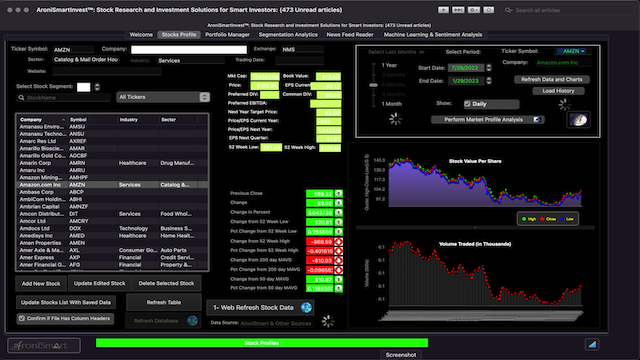The width and height of the screenshot is (640, 360).
Task: Click the End Date stepper arrows
Action: pos(489,81)
